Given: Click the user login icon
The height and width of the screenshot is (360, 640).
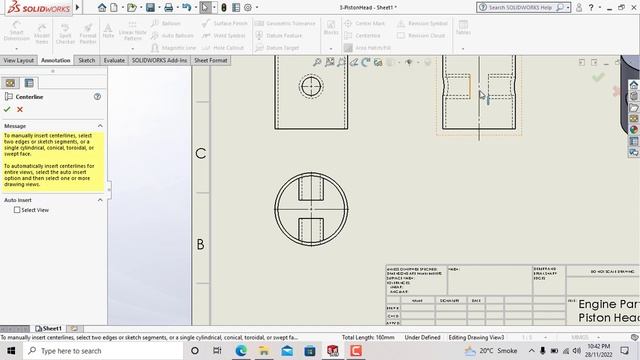Looking at the screenshot, I should (x=579, y=7).
